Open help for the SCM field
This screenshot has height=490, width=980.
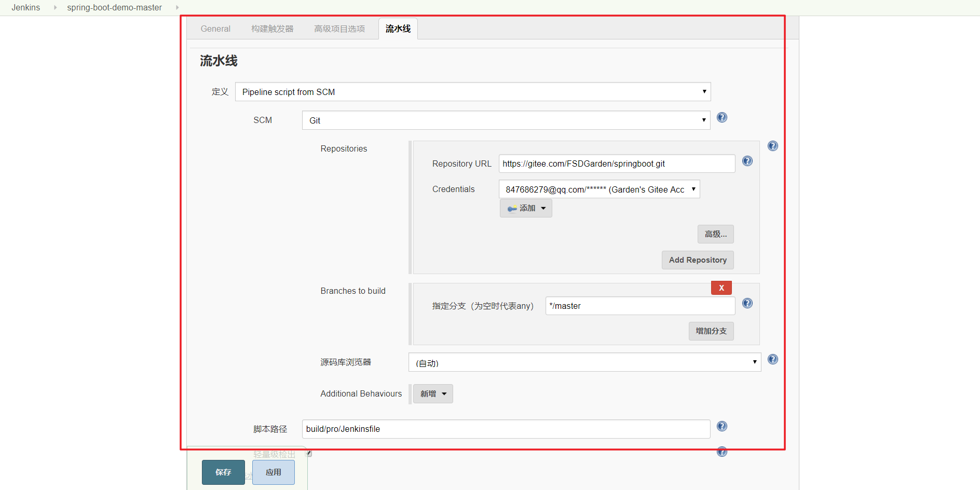pyautogui.click(x=722, y=117)
